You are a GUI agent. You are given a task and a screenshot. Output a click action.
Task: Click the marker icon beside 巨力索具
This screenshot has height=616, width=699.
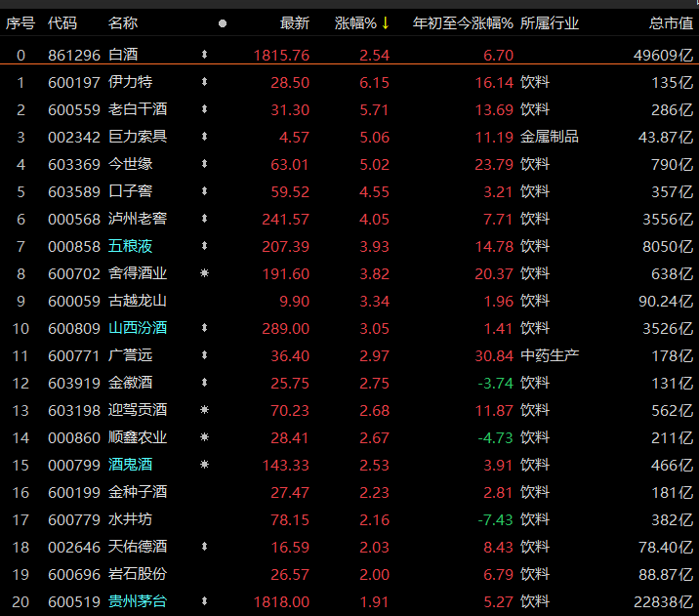point(204,137)
